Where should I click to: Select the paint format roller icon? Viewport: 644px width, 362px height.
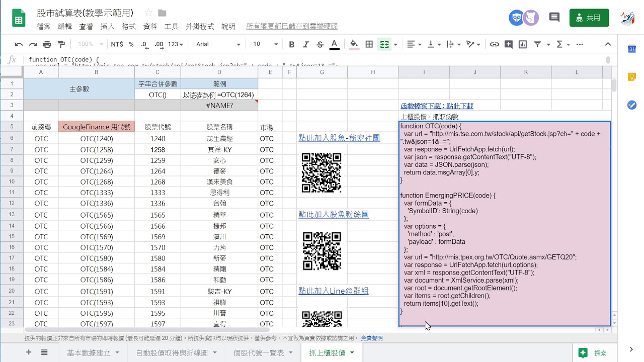coord(62,44)
